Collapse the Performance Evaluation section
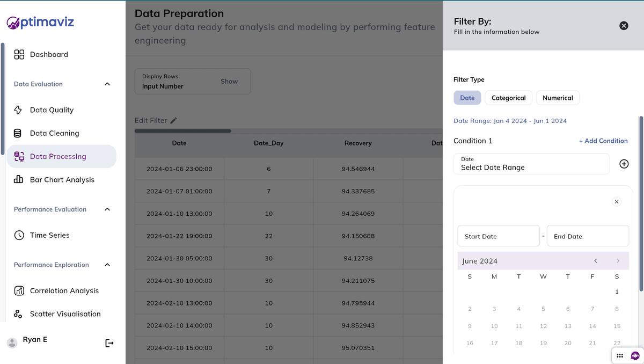Image resolution: width=644 pixels, height=364 pixels. point(107,209)
